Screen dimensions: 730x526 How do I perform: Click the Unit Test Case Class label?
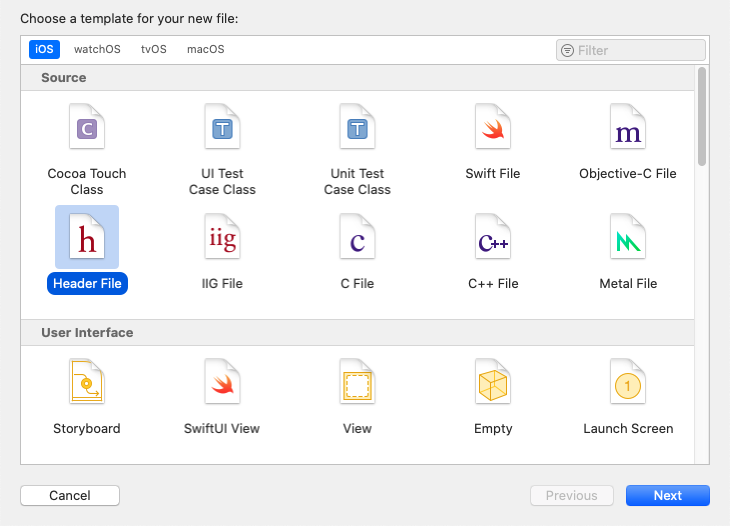[x=357, y=182]
